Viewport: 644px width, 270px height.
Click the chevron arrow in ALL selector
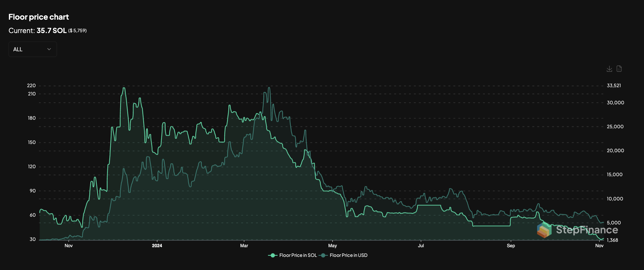[x=49, y=49]
